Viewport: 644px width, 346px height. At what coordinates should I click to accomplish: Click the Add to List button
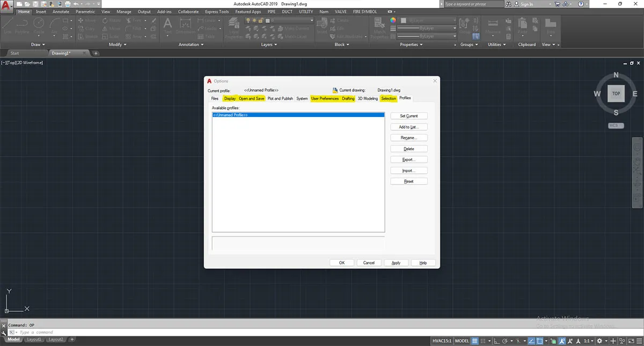[409, 127]
